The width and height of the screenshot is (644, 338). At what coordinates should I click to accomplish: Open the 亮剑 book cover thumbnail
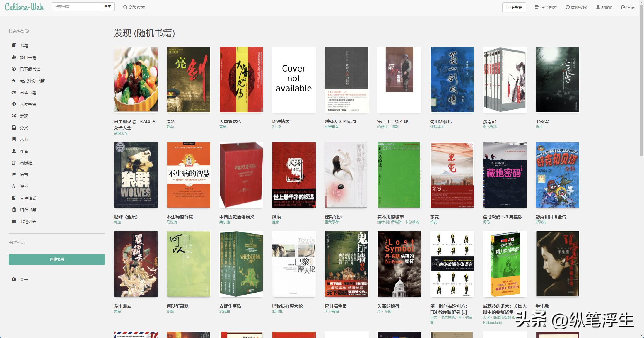coord(188,79)
